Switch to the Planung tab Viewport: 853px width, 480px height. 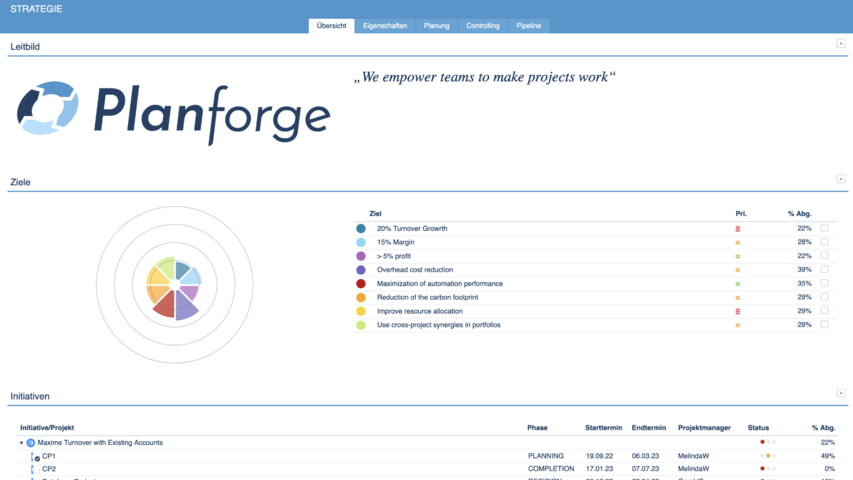pyautogui.click(x=436, y=25)
